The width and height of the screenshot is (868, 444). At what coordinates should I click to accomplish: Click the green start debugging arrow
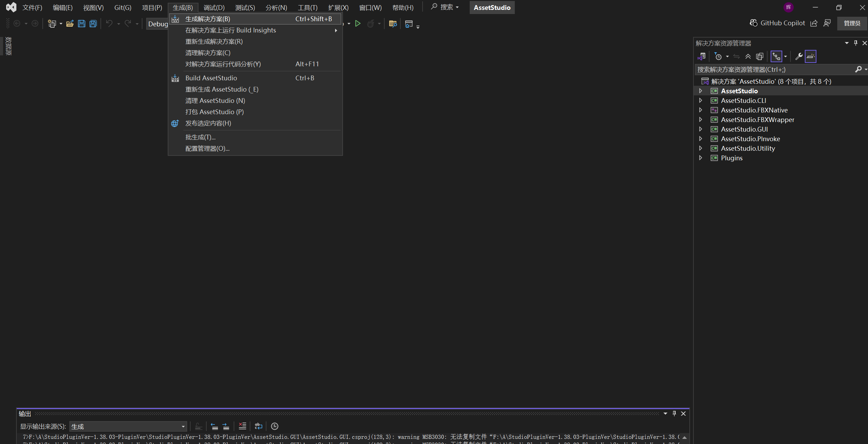point(358,24)
